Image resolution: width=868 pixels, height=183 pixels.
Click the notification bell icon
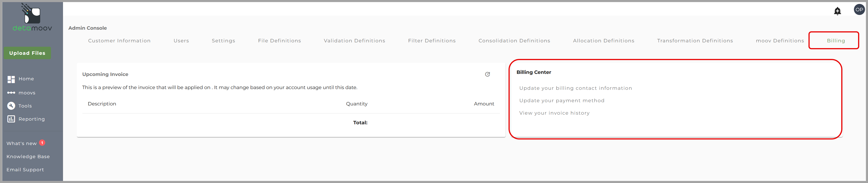coord(837,11)
